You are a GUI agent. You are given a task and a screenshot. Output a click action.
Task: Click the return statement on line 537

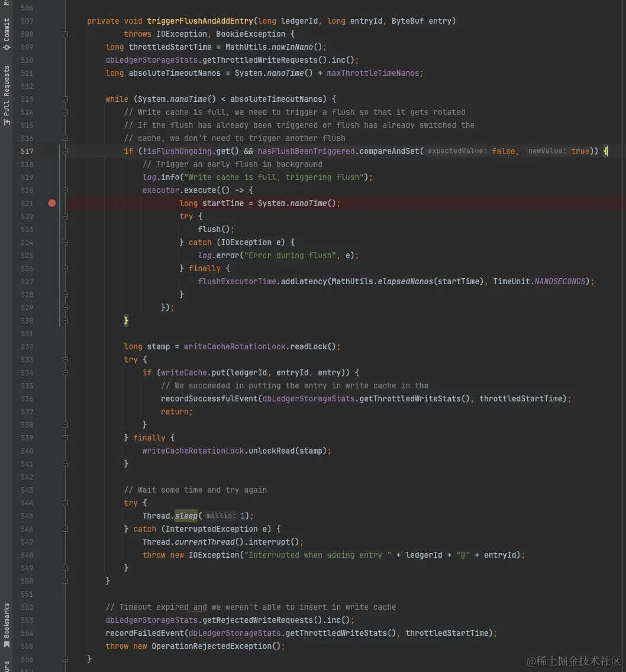(176, 412)
